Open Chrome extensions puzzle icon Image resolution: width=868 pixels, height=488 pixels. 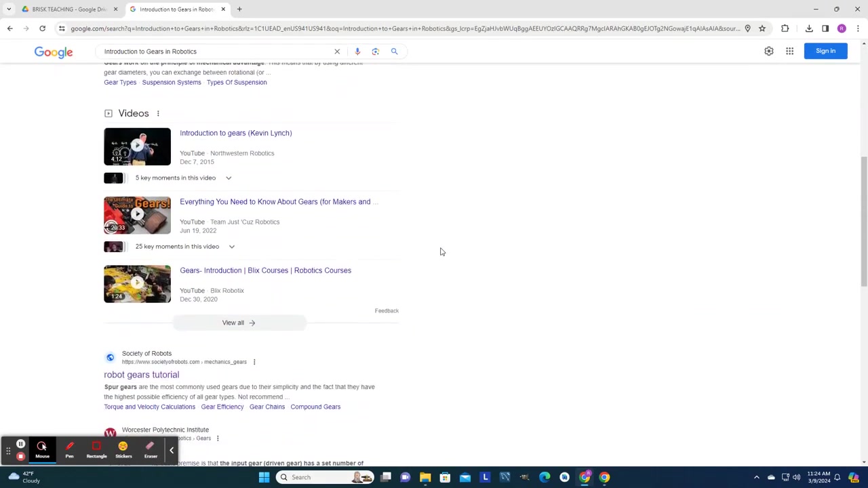[x=785, y=28]
